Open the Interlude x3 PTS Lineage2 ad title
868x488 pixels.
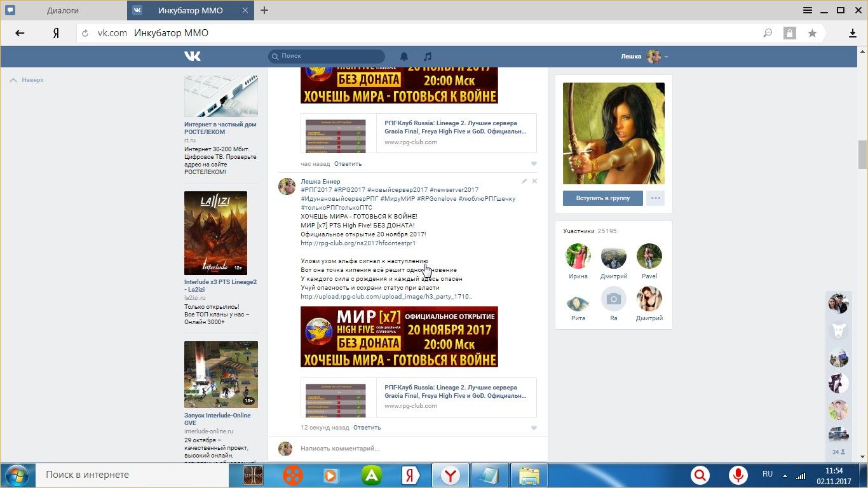[x=220, y=285]
